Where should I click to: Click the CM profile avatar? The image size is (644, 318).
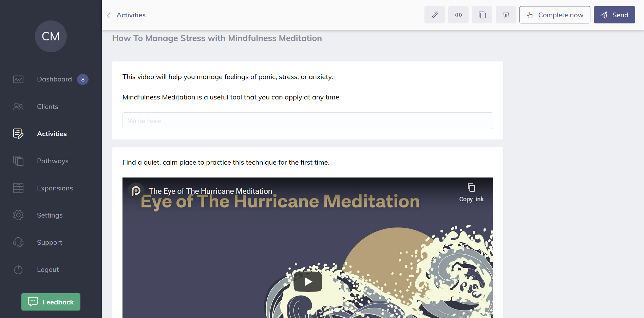(51, 36)
